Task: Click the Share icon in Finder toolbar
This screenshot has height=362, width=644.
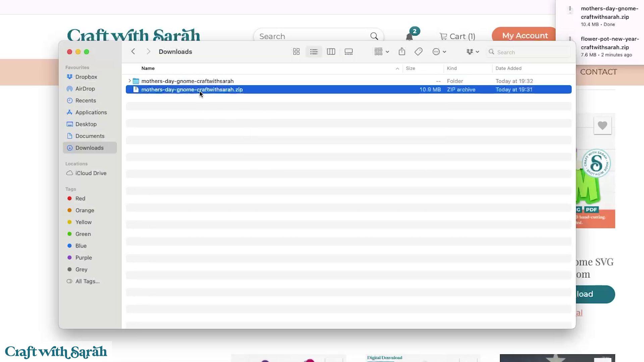Action: (x=402, y=51)
